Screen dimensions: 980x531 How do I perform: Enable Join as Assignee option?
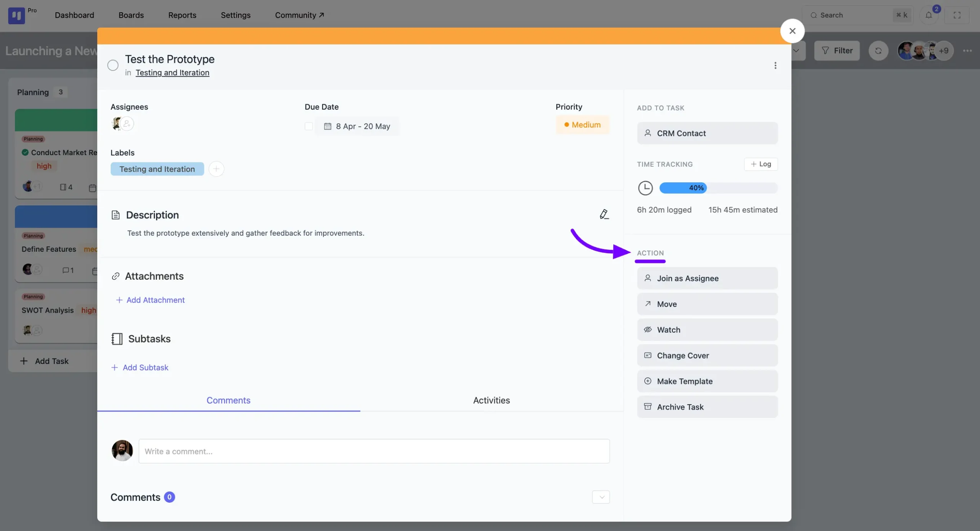(707, 278)
